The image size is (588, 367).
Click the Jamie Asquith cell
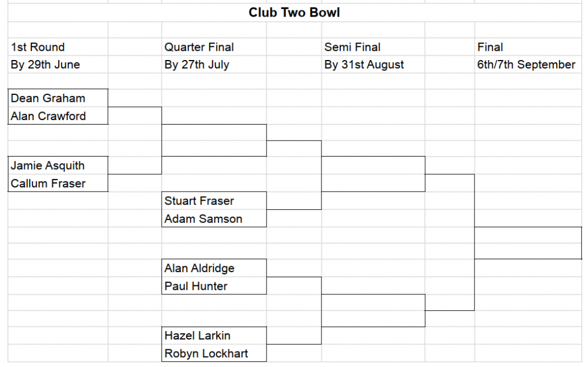(x=58, y=166)
